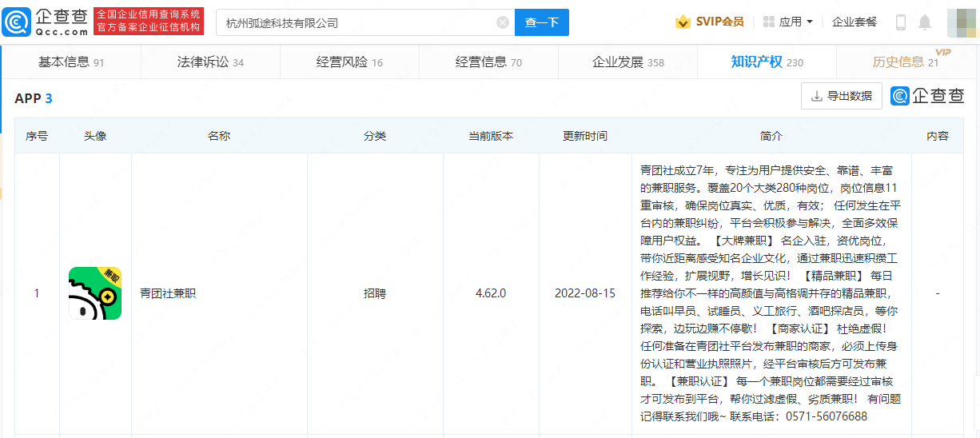This screenshot has width=980, height=438.
Task: Open the Qcc.com logo homepage
Action: pos(46,22)
